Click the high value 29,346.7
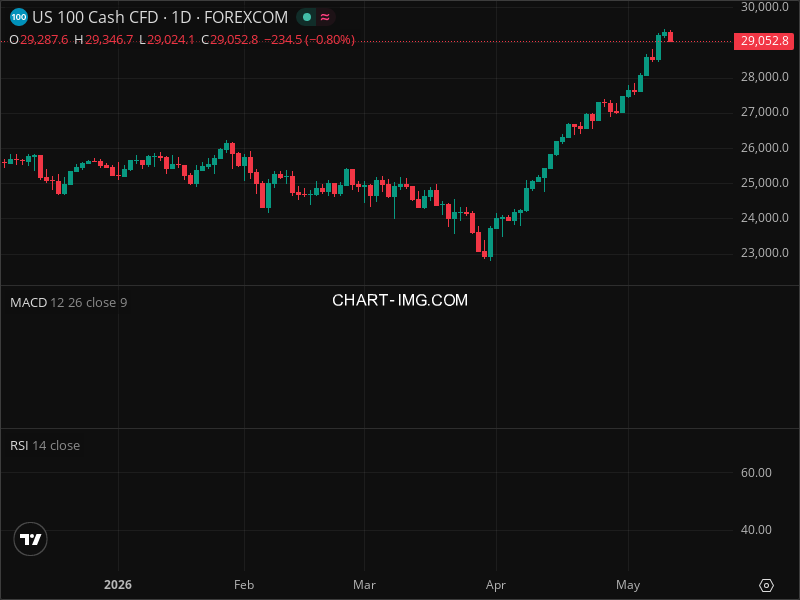 coord(109,40)
